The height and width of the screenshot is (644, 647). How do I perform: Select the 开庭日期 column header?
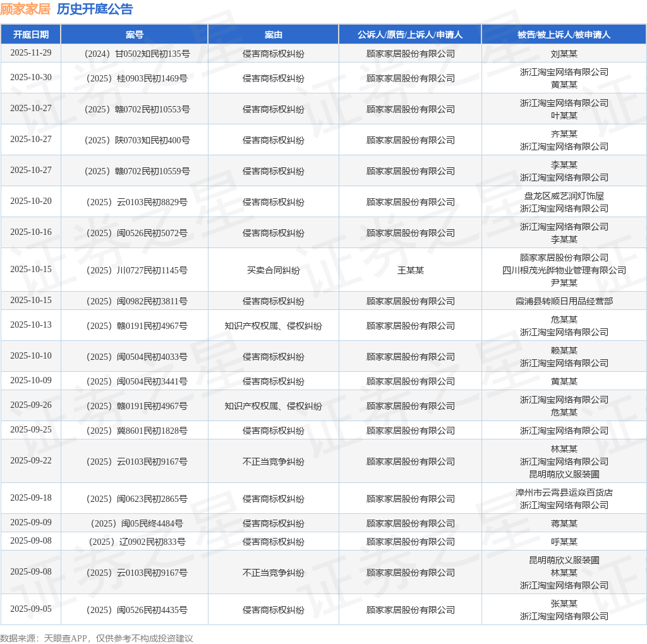point(31,35)
